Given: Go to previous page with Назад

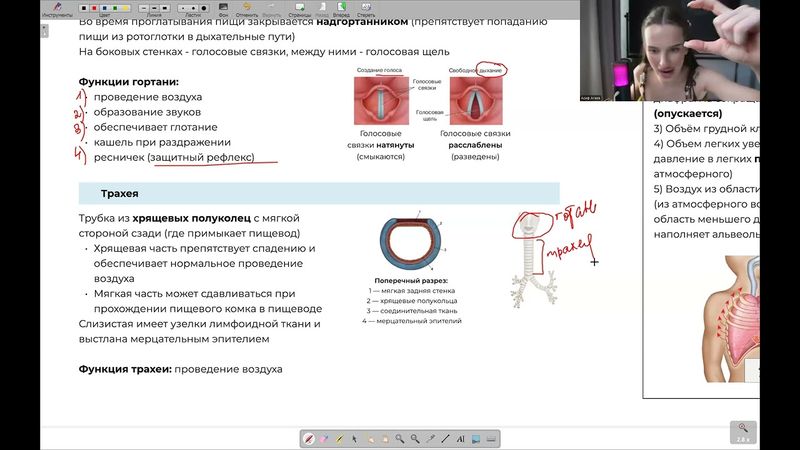Looking at the screenshot, I should (322, 9).
